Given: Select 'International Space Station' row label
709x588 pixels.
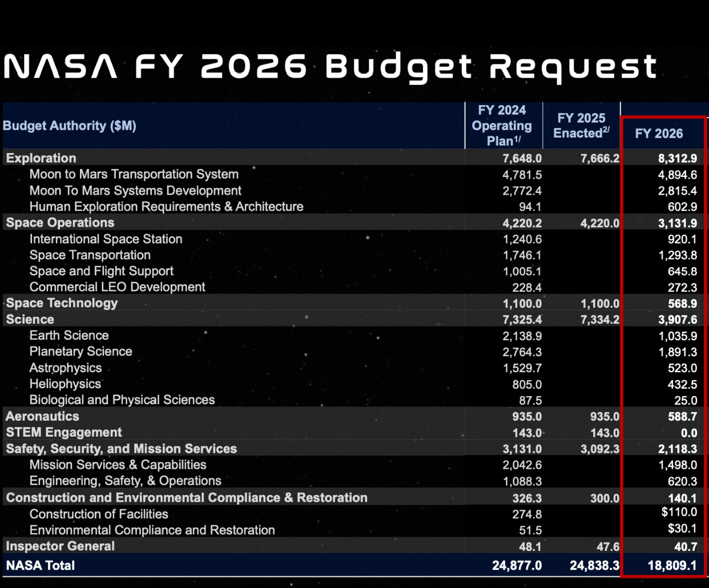Looking at the screenshot, I should [106, 239].
